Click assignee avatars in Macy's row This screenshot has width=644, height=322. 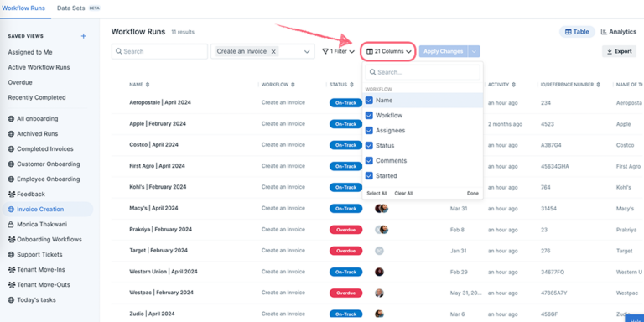tap(382, 208)
